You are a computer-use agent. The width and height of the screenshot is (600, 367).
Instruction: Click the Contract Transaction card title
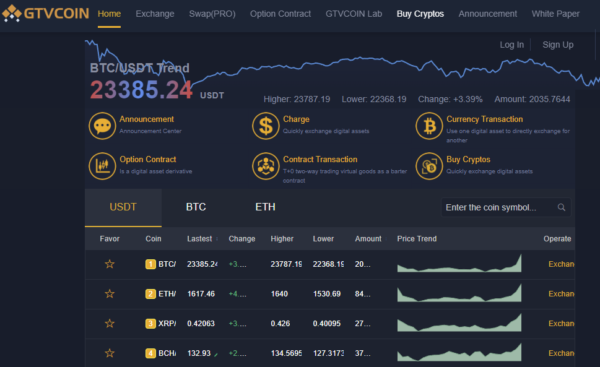point(320,160)
